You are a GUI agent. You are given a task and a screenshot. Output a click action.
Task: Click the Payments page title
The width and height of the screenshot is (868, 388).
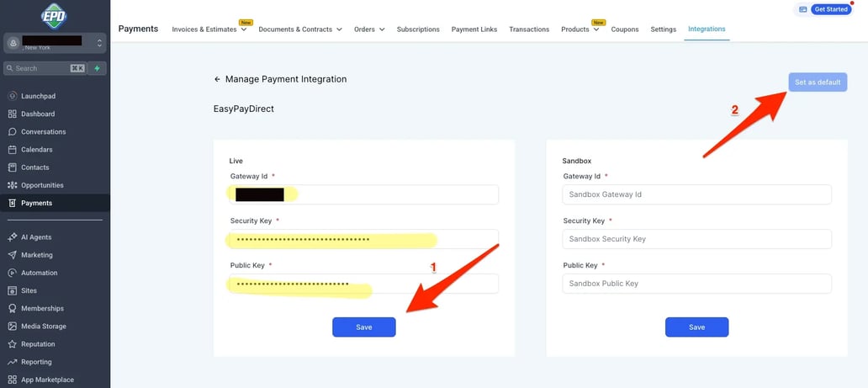point(138,29)
